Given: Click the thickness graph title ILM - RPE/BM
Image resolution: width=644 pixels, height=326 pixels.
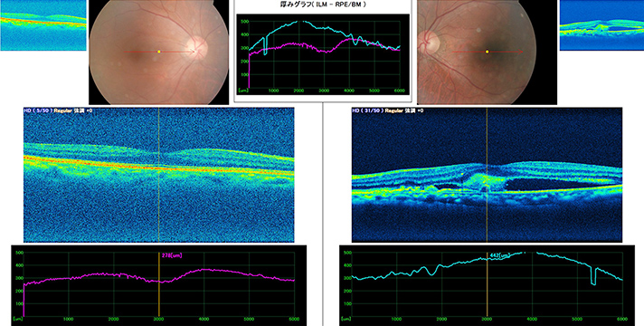Looking at the screenshot, I should pos(322,5).
